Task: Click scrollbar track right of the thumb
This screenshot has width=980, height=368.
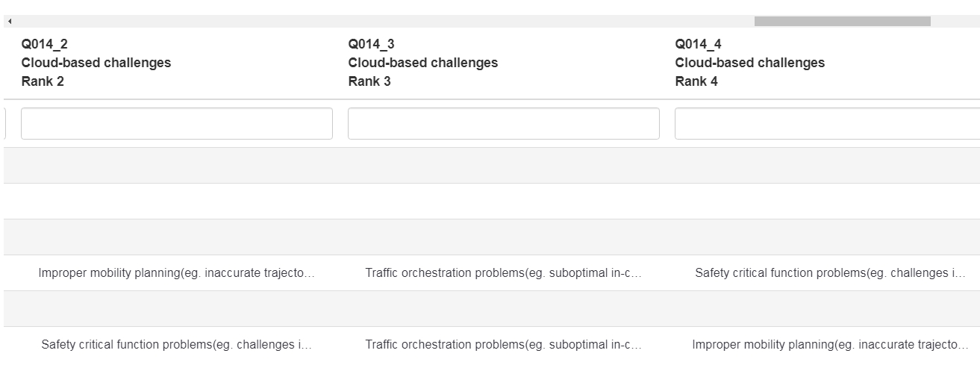Action: pos(954,22)
